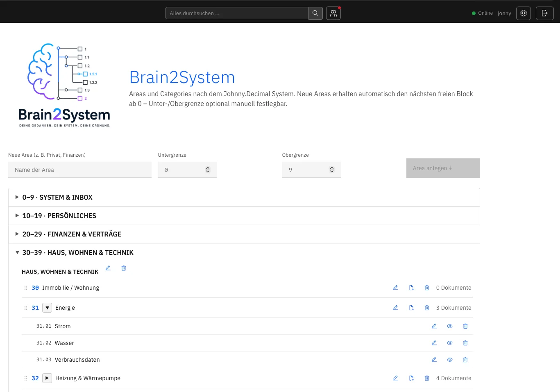Add document icon for Energie
Image resolution: width=560 pixels, height=392 pixels.
[x=411, y=308]
